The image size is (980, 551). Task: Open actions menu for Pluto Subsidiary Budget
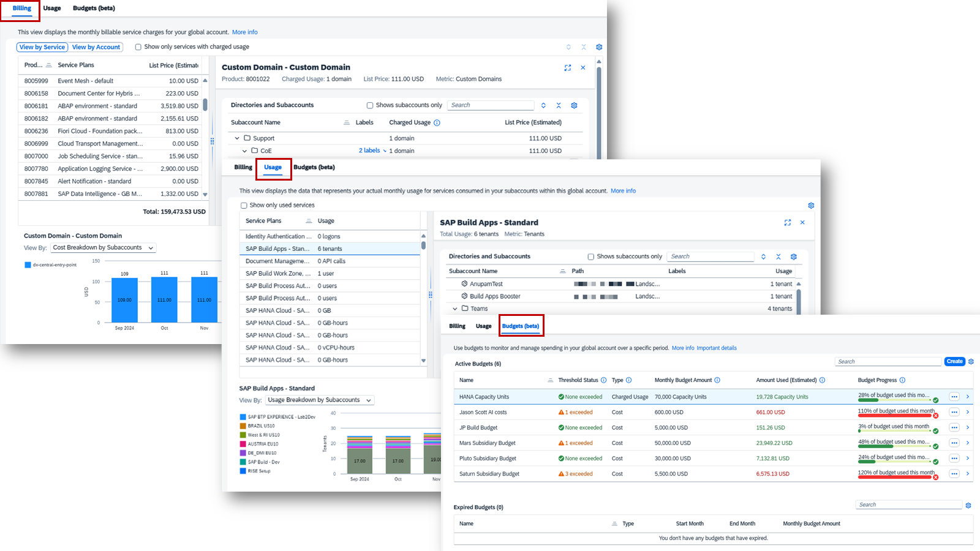(x=954, y=458)
